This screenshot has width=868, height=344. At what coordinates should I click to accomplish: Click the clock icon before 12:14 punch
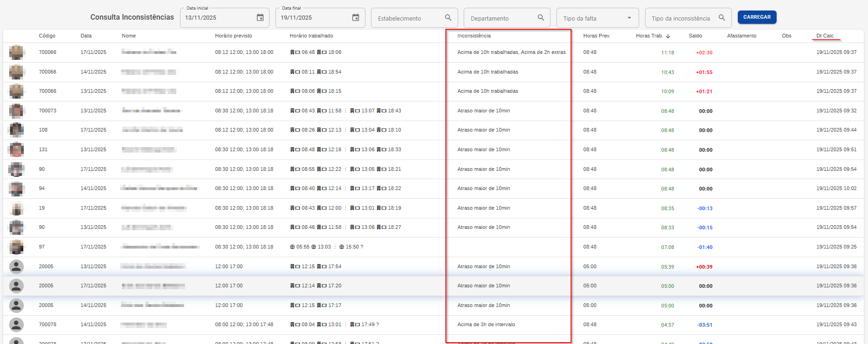click(x=295, y=286)
